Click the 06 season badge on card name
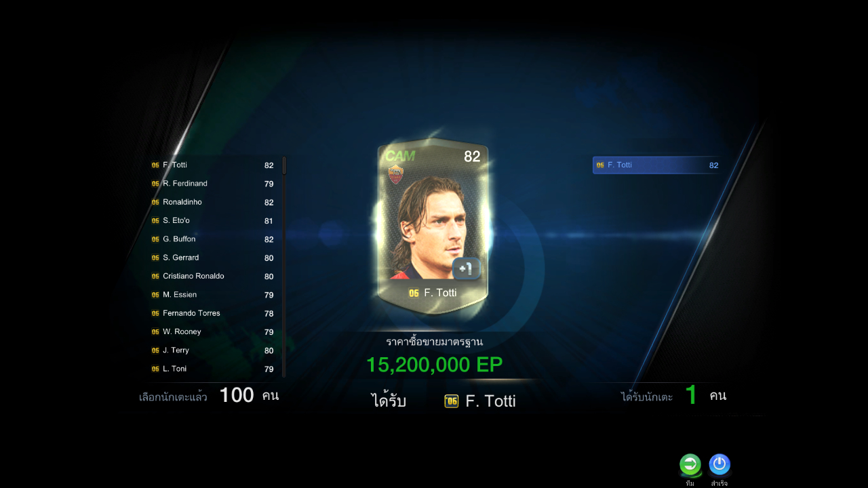 click(x=414, y=293)
